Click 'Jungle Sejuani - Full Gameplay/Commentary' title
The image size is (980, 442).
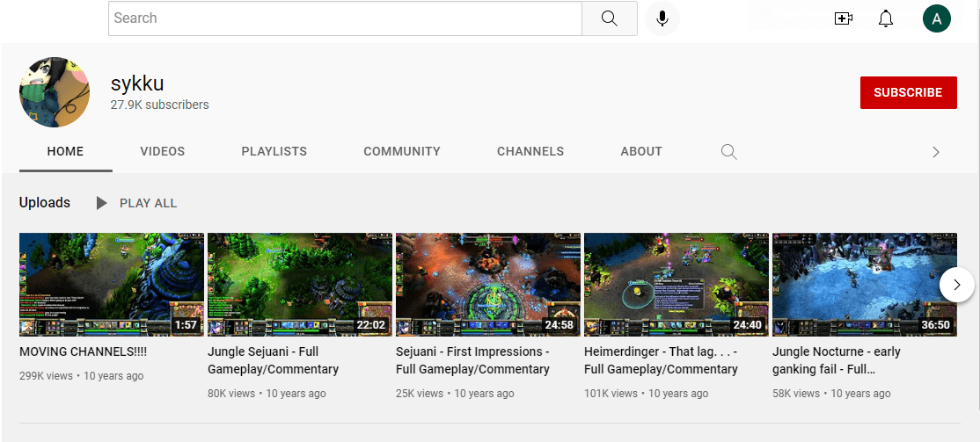coord(273,360)
